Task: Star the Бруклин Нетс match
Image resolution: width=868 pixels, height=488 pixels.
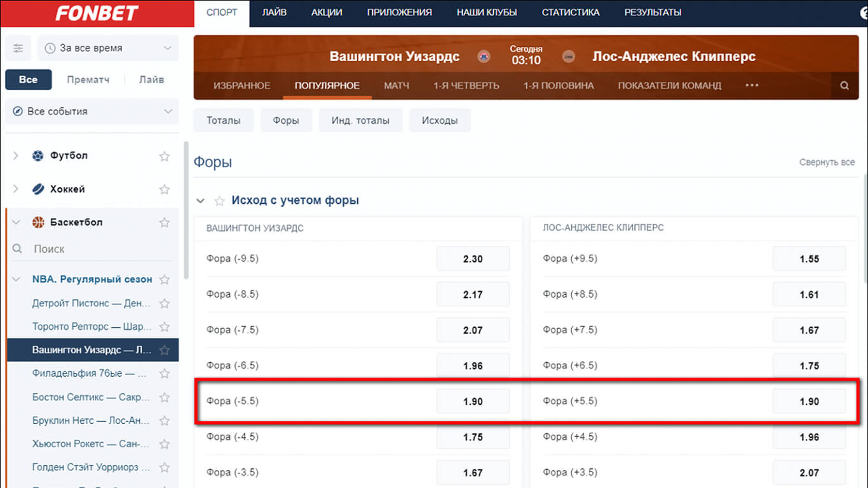Action: pos(165,421)
